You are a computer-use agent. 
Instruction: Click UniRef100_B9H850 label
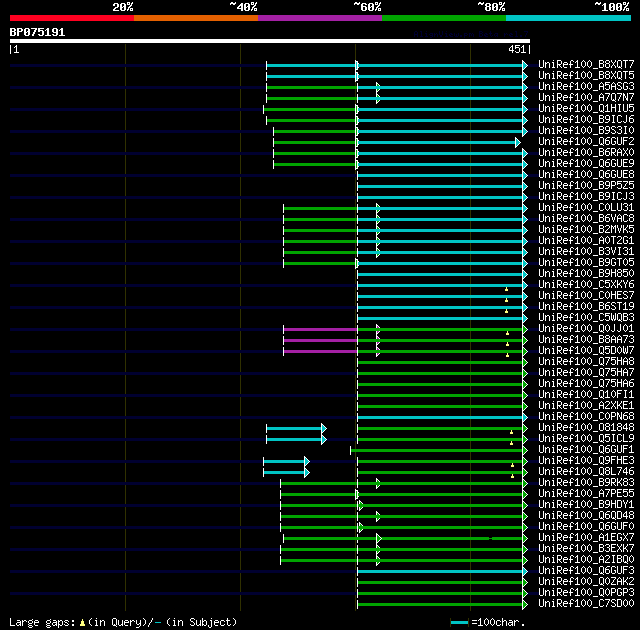(586, 274)
